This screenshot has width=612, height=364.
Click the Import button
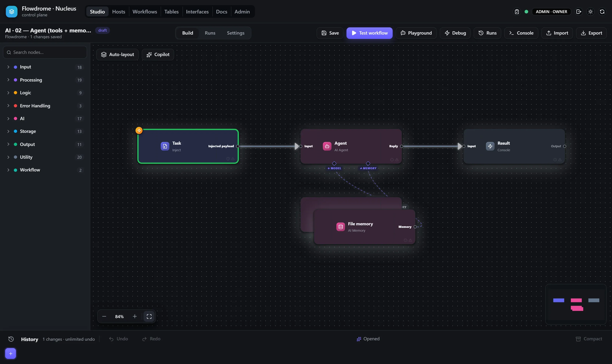click(x=557, y=33)
